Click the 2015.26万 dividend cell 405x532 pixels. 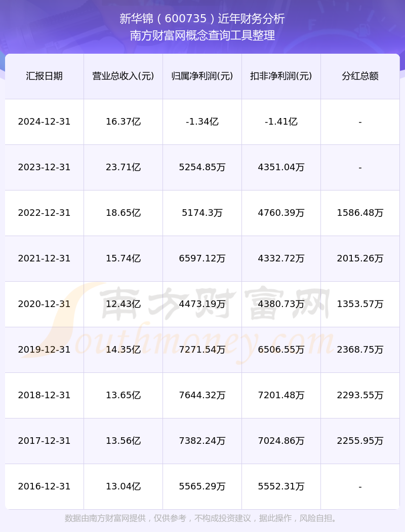point(360,258)
